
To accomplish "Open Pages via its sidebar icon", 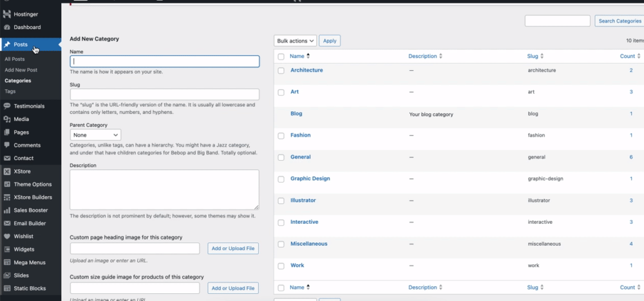I will click(6, 132).
